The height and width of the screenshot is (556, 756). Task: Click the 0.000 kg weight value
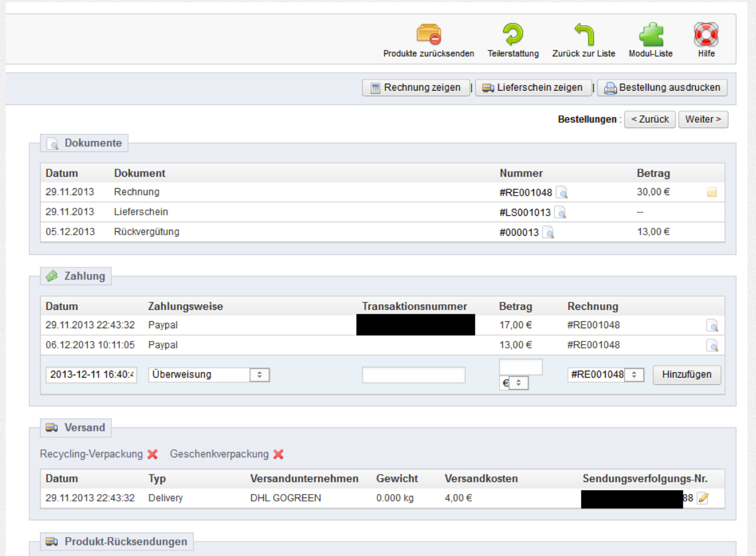coord(395,498)
